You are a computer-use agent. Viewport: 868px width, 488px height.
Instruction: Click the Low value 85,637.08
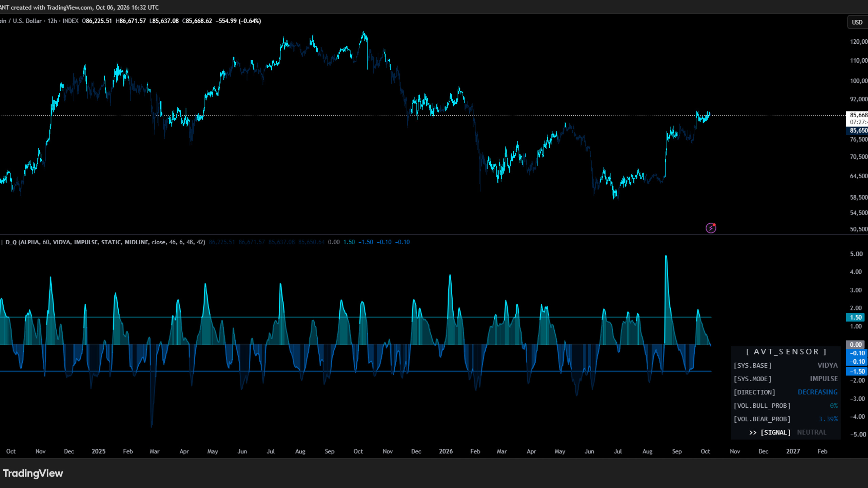click(164, 21)
